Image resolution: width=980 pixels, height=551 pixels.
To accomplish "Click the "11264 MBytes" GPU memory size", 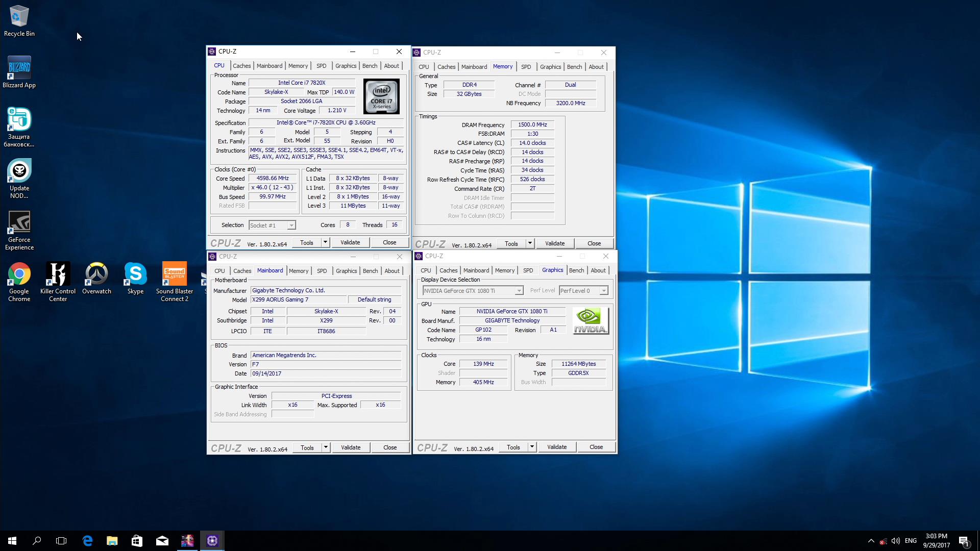I will (x=579, y=364).
